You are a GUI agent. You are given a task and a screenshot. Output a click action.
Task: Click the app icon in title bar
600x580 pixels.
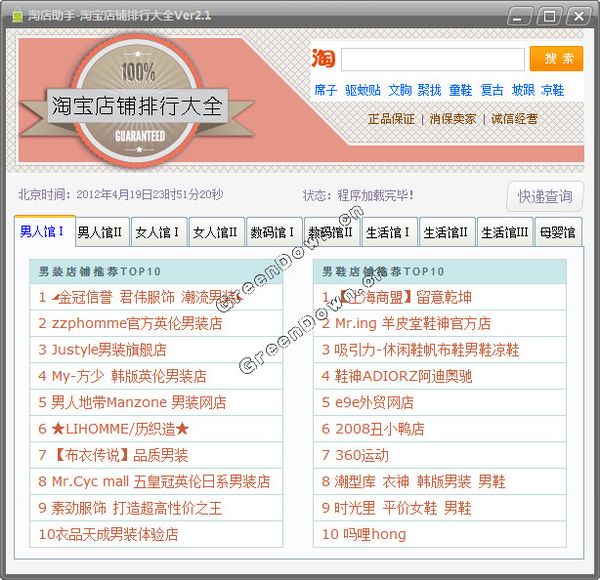point(17,16)
